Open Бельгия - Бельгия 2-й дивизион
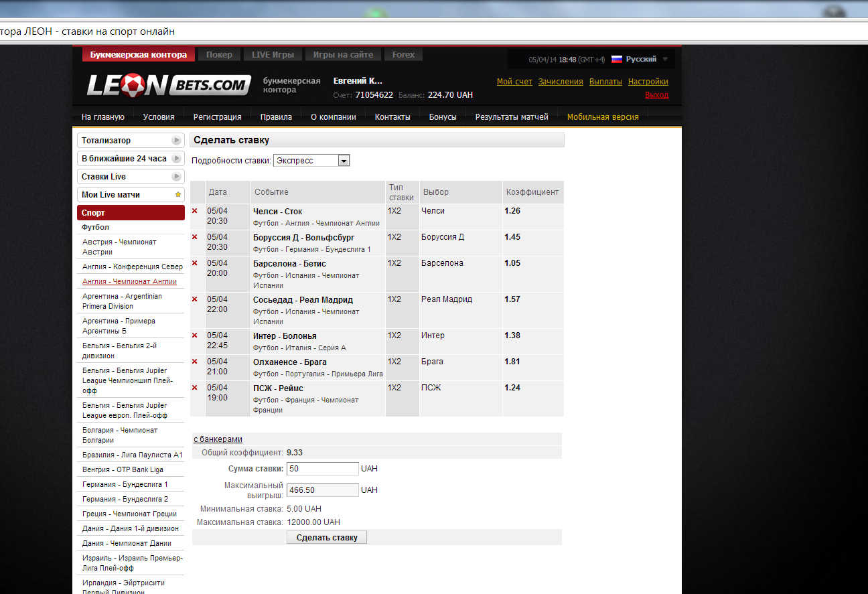 [119, 351]
